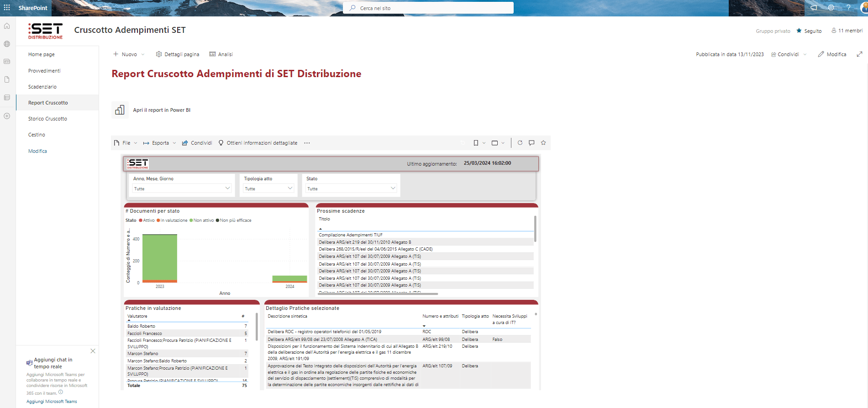Expand the Condividi page dropdown chevron

(x=805, y=54)
